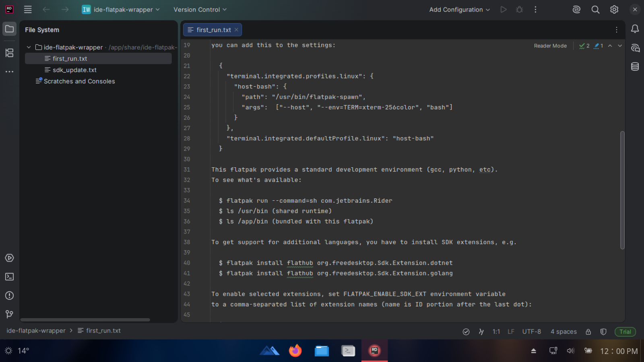Toggle Reader Mode in the editor
The width and height of the screenshot is (644, 362).
550,46
